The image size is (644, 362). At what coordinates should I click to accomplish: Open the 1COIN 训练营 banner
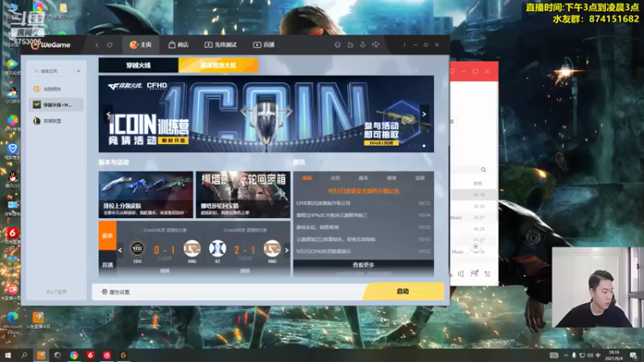[266, 113]
